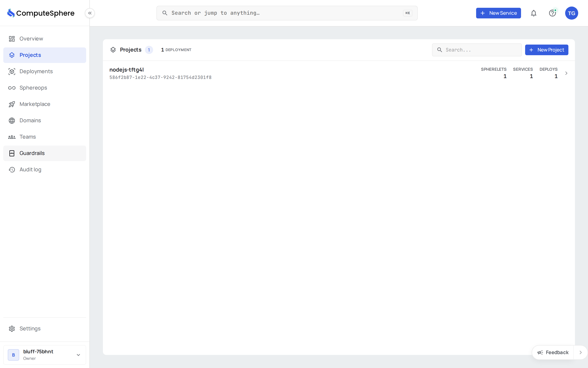Click the Overview dashboard icon
The image size is (588, 368).
point(12,39)
